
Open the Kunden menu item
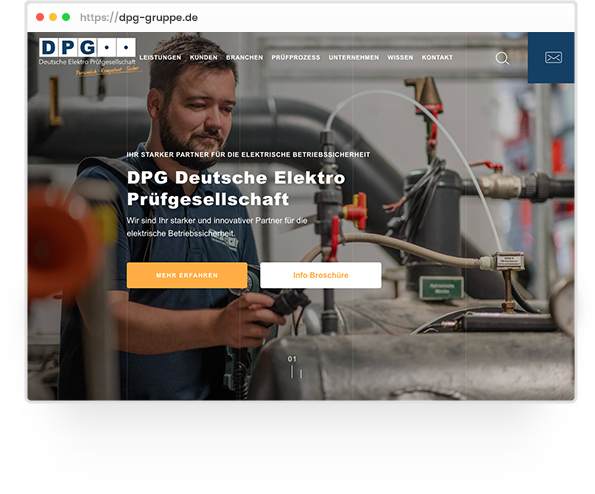tap(203, 57)
